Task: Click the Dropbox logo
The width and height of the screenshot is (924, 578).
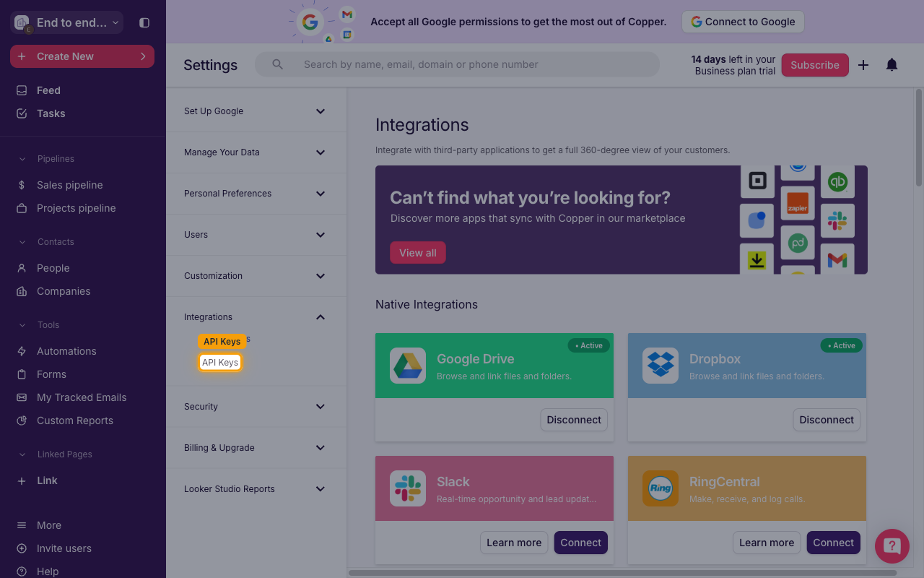Action: pos(661,366)
